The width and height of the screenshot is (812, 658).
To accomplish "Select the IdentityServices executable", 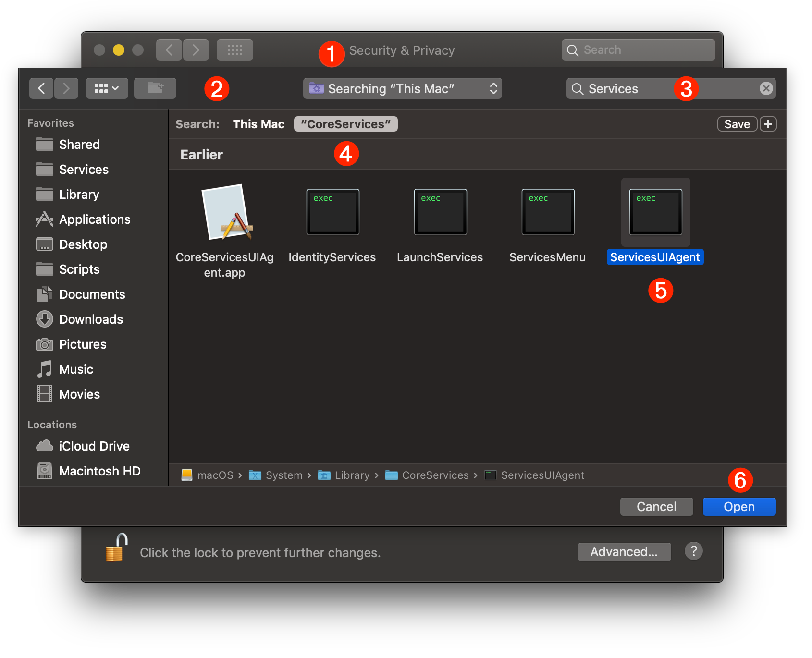I will [x=332, y=212].
